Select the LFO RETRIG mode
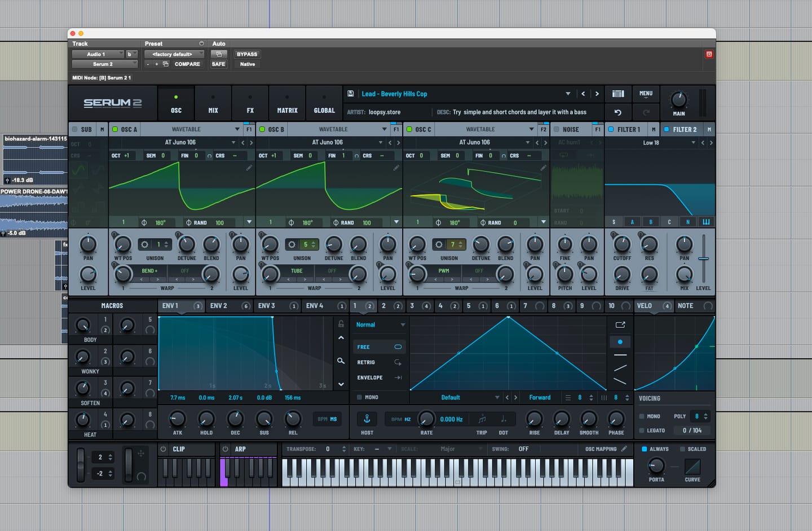Viewport: 812px width, 531px height. (x=379, y=362)
